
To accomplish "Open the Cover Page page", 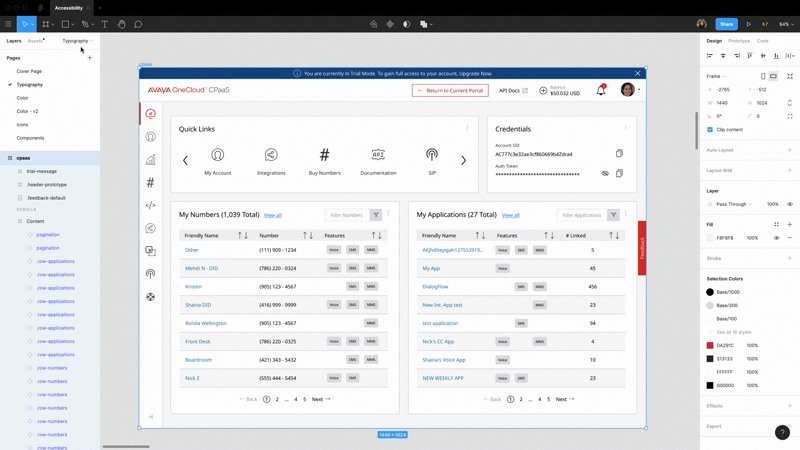I will [29, 71].
